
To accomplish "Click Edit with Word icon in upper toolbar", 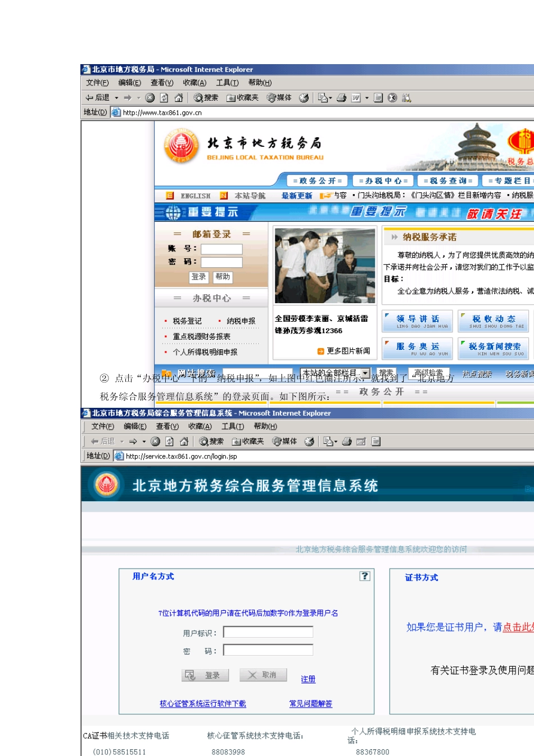I will pyautogui.click(x=356, y=98).
